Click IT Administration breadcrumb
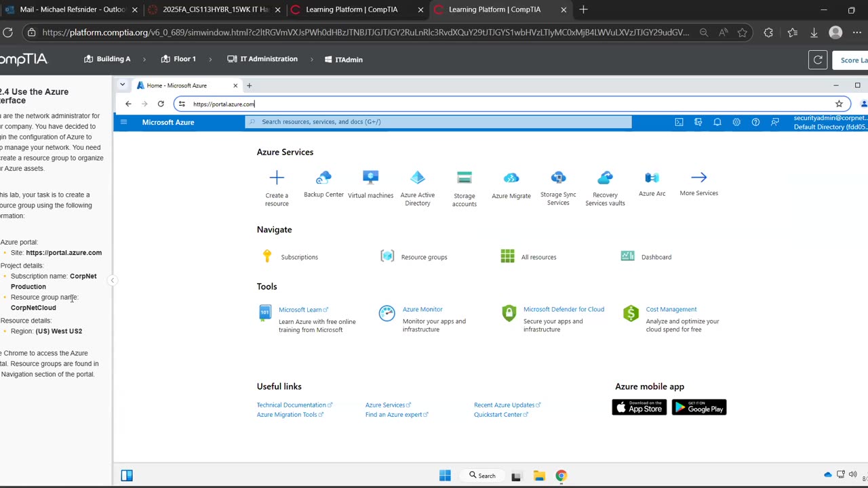 tap(262, 59)
